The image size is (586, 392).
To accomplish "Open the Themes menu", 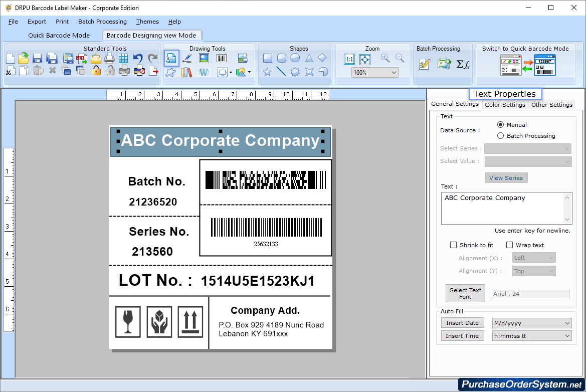I will [147, 22].
